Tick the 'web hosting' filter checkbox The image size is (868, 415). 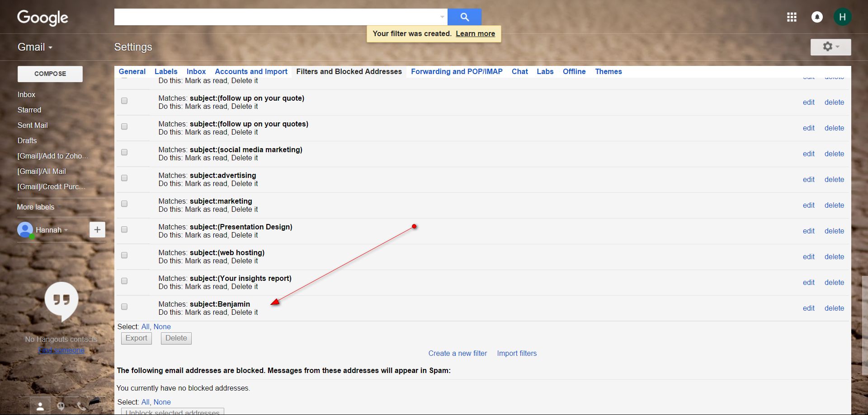(x=124, y=255)
